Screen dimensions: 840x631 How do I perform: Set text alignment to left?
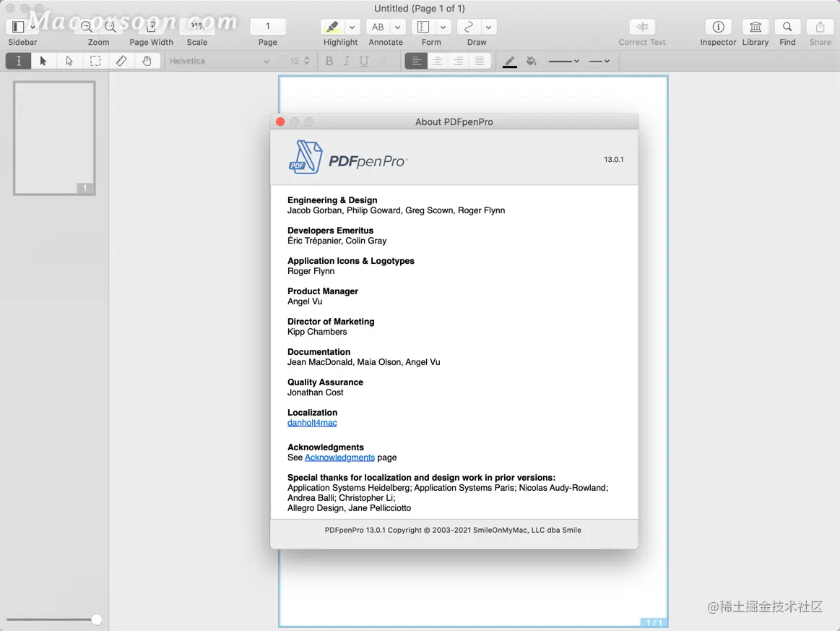pos(416,61)
